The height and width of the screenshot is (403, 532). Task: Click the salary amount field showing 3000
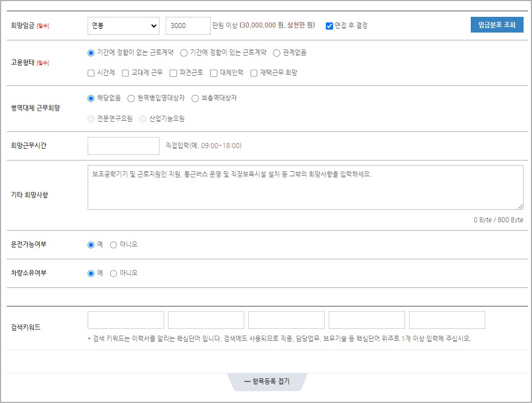pos(188,25)
